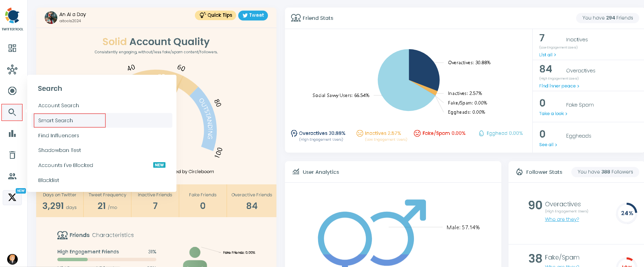Open the bar chart analytics sidebar icon
644x267 pixels.
click(x=12, y=133)
